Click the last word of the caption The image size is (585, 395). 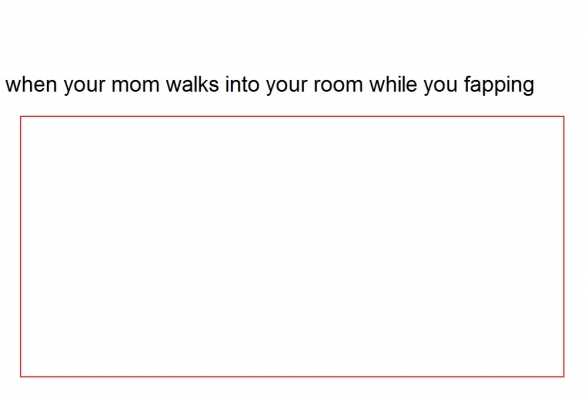click(499, 85)
